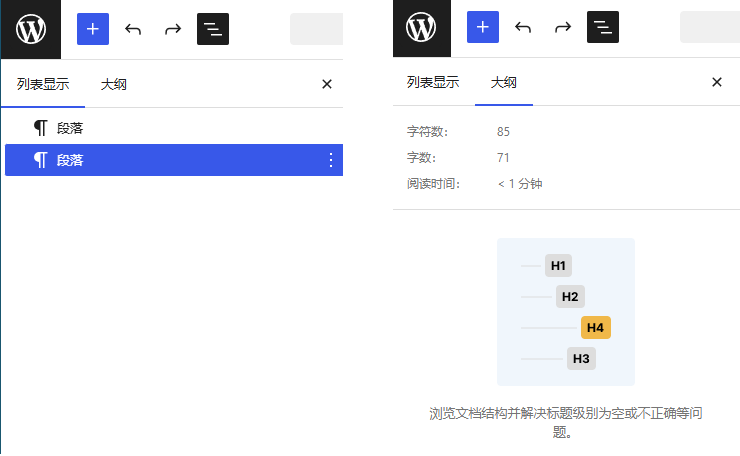
Task: Click paragraph icon of unhighlighted 段落 row
Action: click(x=41, y=128)
